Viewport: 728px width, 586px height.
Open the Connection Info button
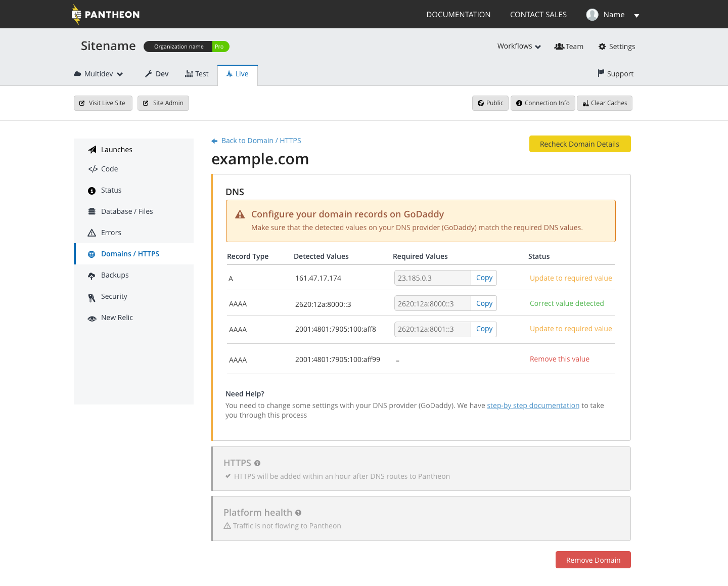tap(543, 103)
